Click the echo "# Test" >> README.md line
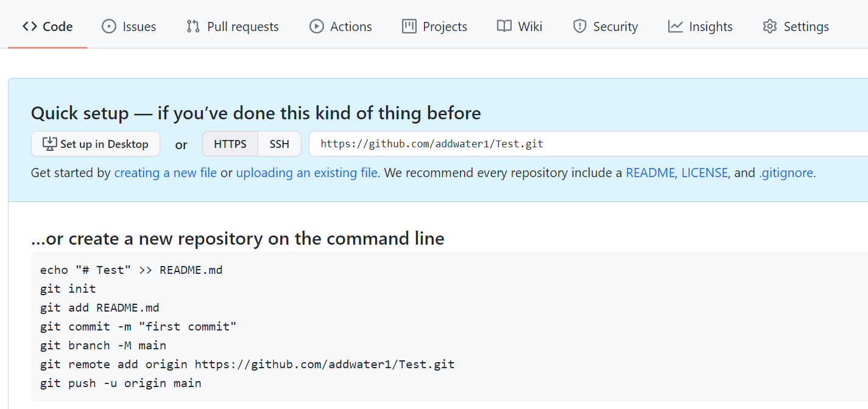This screenshot has height=409, width=868. (x=132, y=270)
